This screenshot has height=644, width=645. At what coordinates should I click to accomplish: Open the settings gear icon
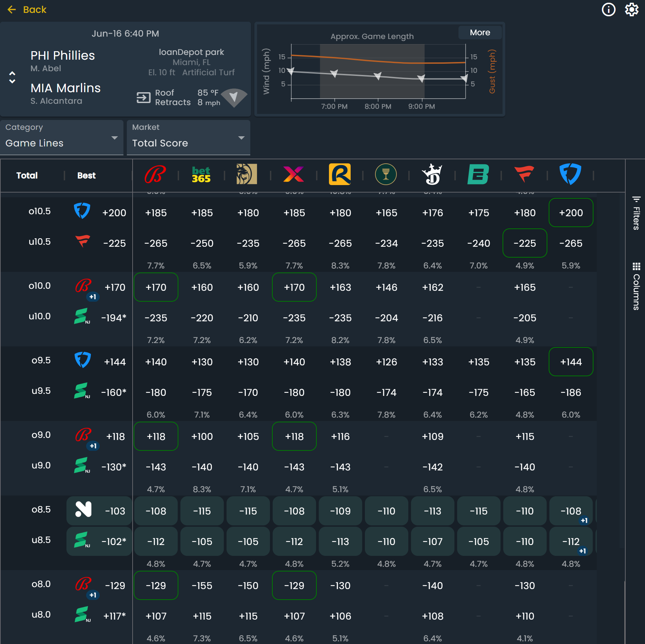[x=631, y=9]
